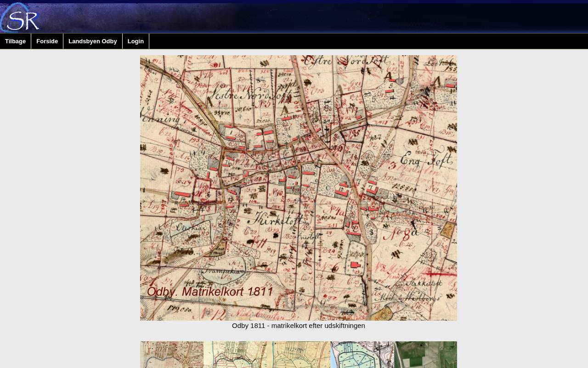588x368 pixels.
Task: Select the caption text 'Odby 1811 - matrikelkort efter udskiftningen'
Action: (299, 326)
